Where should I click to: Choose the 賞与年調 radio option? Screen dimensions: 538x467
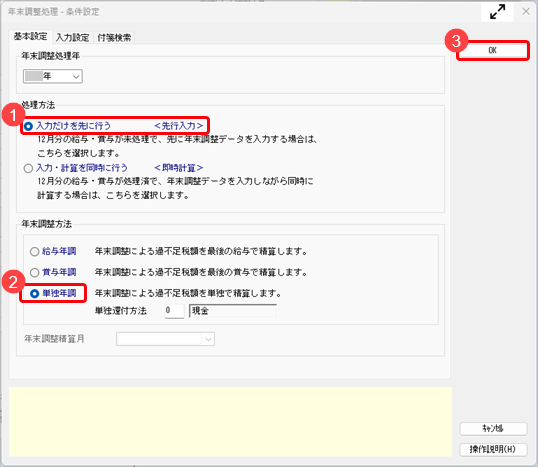coord(34,272)
